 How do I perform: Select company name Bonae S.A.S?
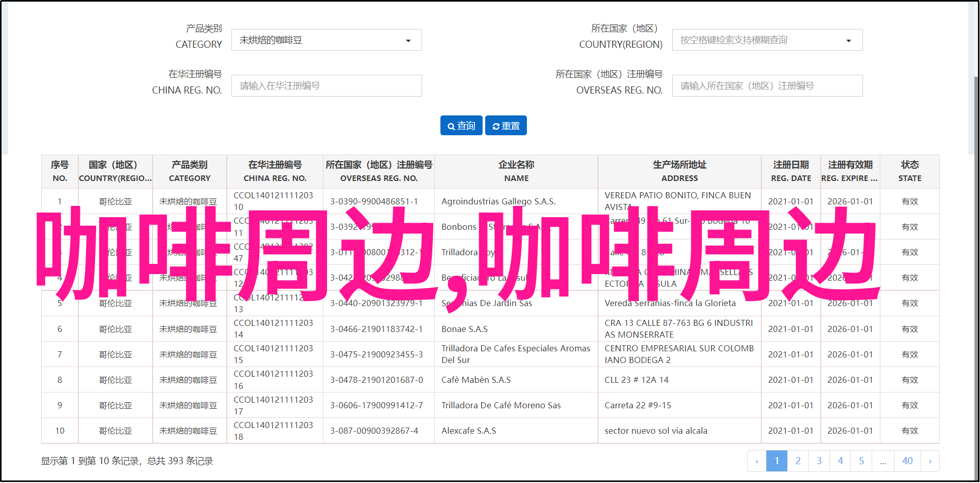pos(464,329)
